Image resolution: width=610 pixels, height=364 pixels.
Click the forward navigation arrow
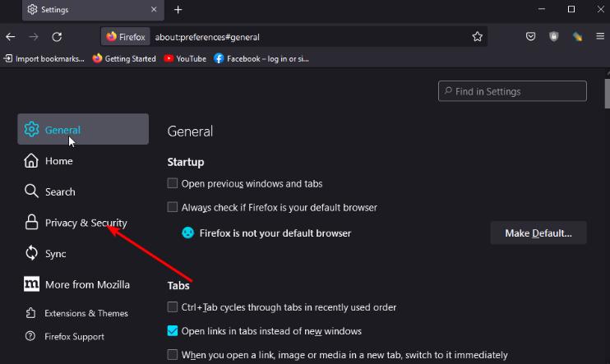tap(34, 37)
